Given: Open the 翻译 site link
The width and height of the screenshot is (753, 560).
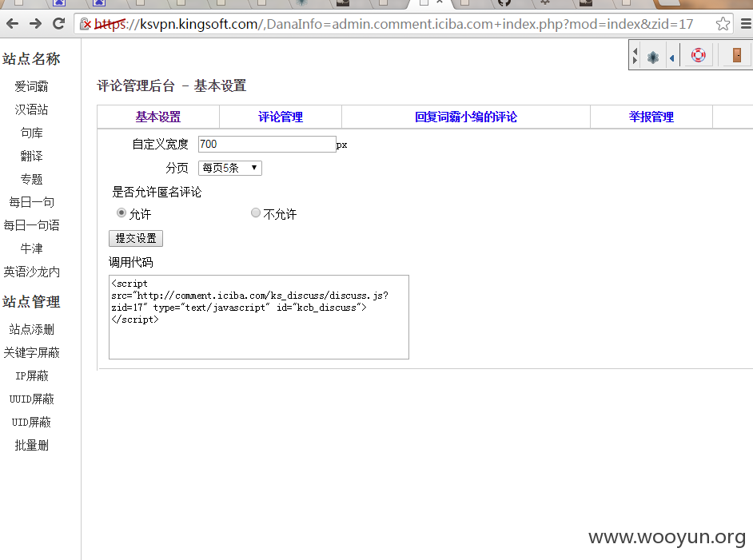Looking at the screenshot, I should click(x=32, y=156).
